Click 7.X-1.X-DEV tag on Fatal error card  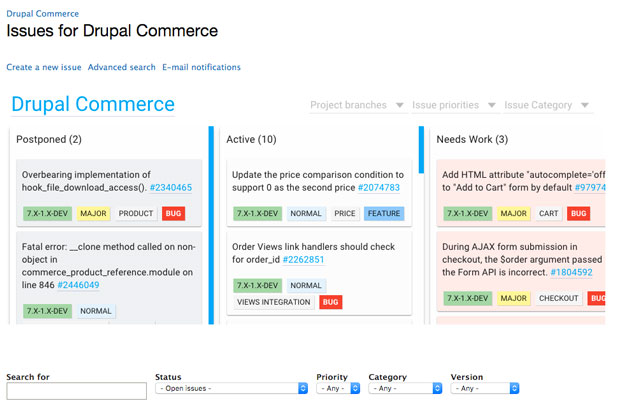(47, 311)
